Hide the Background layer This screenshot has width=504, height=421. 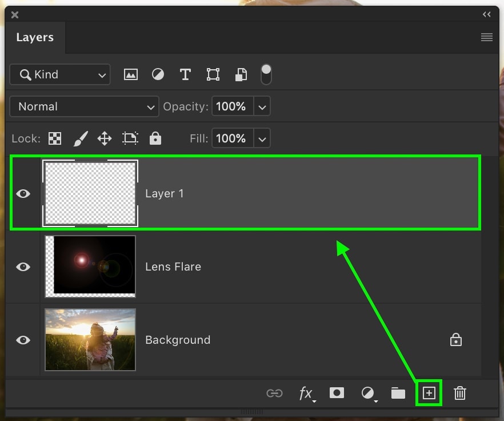pos(23,340)
